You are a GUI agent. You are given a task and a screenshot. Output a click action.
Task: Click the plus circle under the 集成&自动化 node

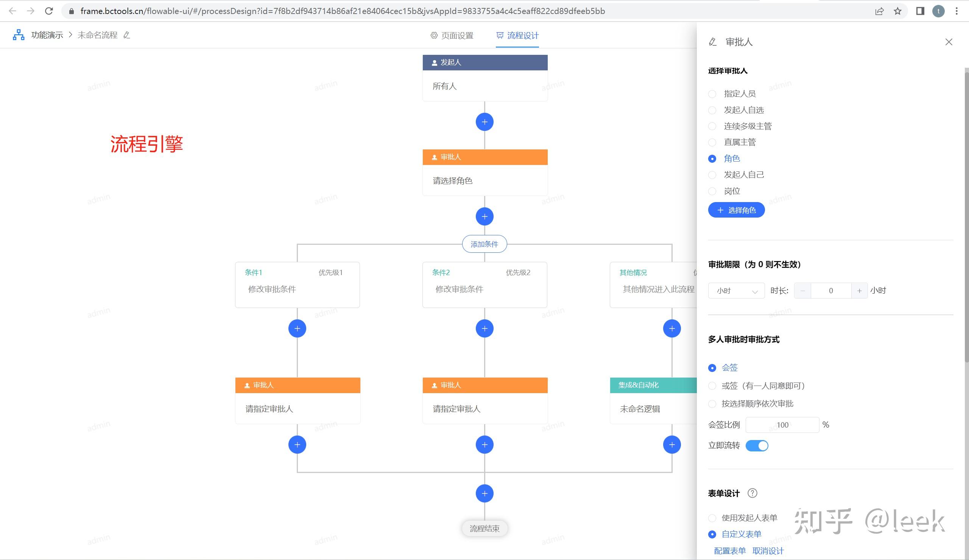[672, 445]
